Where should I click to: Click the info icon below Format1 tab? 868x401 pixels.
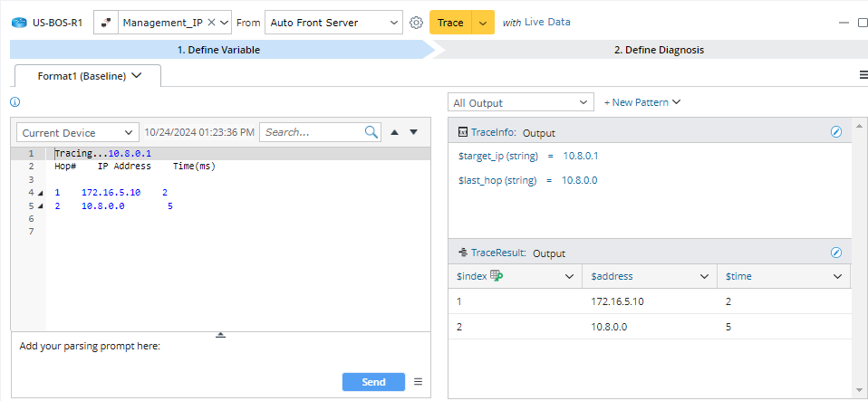(x=14, y=102)
